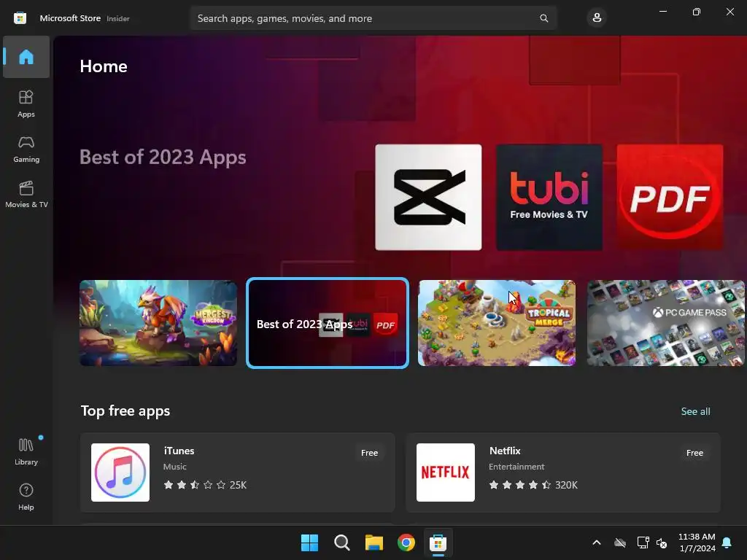The image size is (747, 560).
Task: Click the muted volume tray icon
Action: pyautogui.click(x=662, y=542)
